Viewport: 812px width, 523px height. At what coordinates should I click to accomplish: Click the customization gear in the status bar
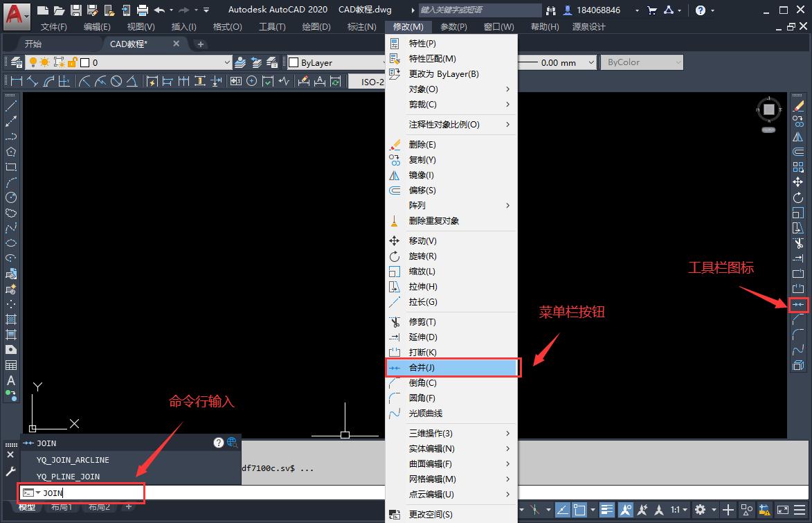tap(699, 510)
